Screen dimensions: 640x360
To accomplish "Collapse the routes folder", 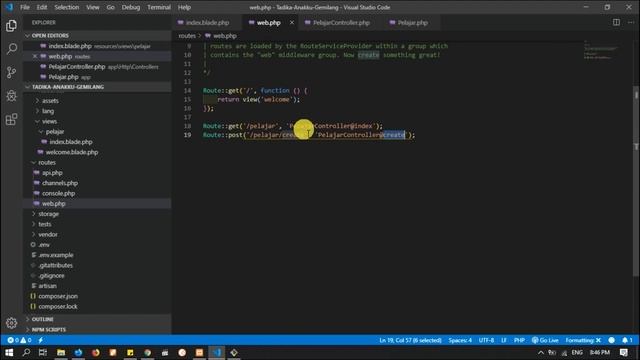I will pyautogui.click(x=97, y=162).
